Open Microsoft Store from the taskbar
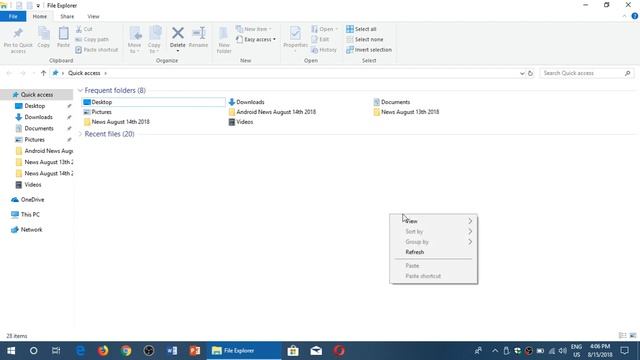Image resolution: width=640 pixels, height=360 pixels. tap(293, 351)
